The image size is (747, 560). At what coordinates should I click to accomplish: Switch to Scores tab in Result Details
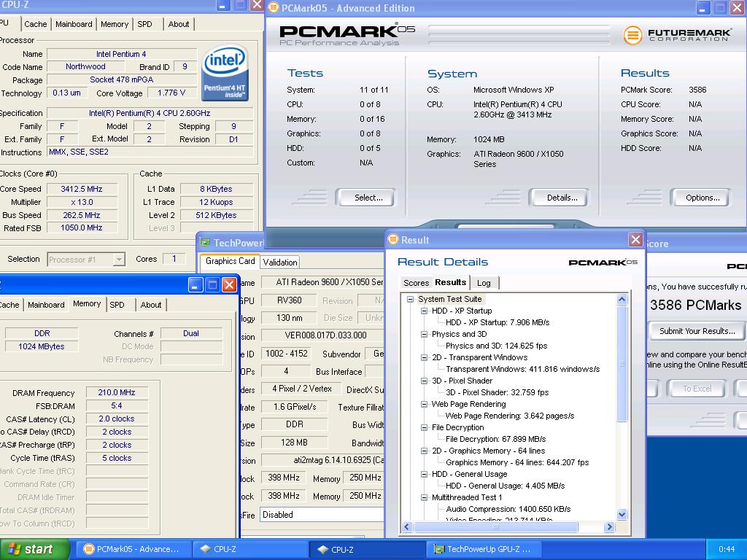coord(416,283)
